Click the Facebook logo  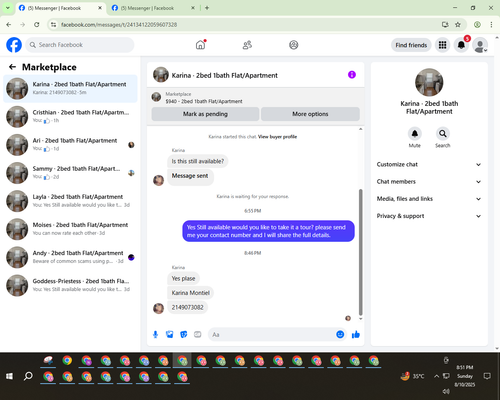click(x=14, y=45)
